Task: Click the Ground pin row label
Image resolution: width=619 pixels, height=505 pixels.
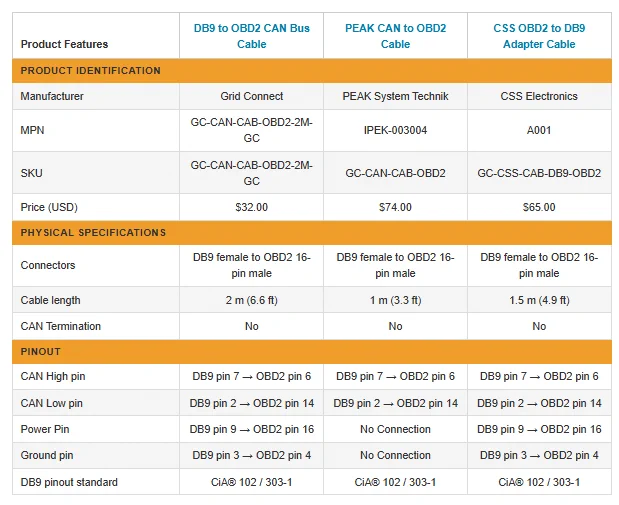Action: (47, 455)
